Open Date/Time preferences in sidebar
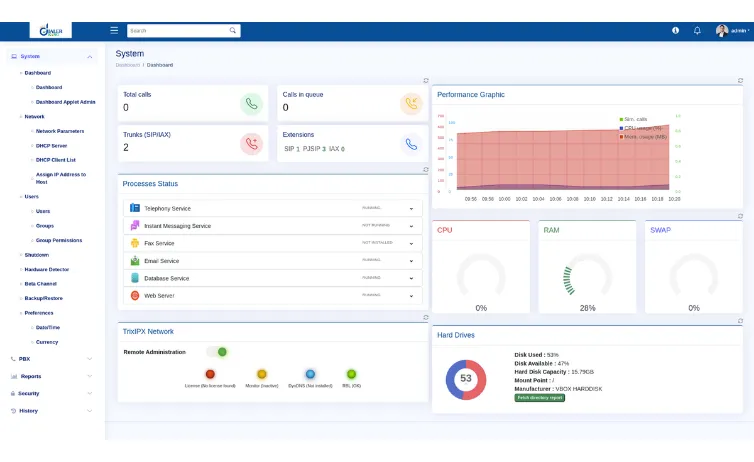Image resolution: width=754 pixels, height=462 pixels. [48, 327]
